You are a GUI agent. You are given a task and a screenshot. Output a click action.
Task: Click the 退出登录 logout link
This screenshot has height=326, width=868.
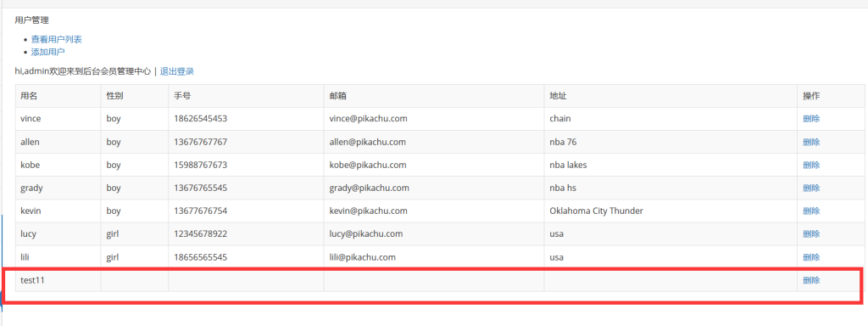(x=177, y=71)
